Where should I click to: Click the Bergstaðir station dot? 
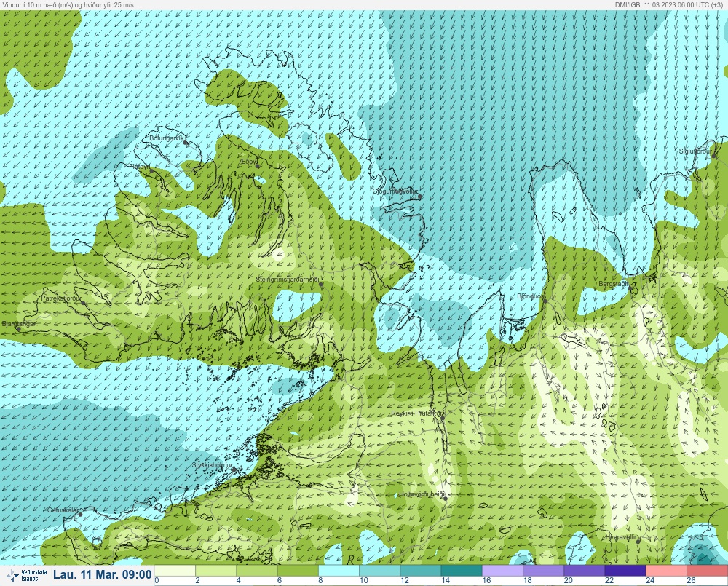[x=630, y=288]
